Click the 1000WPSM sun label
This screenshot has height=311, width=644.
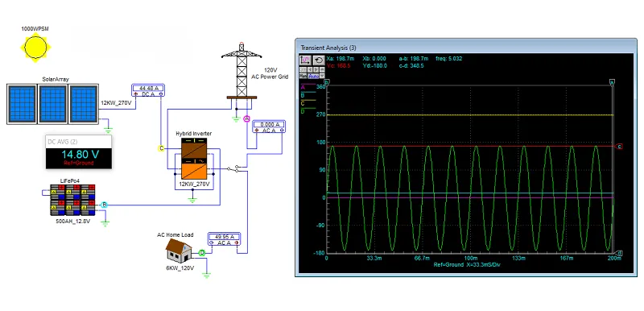[35, 29]
